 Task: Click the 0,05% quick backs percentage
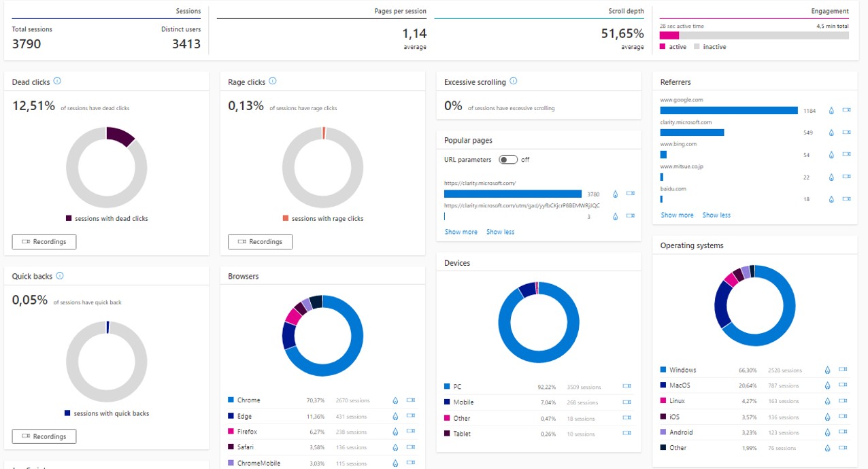coord(30,300)
